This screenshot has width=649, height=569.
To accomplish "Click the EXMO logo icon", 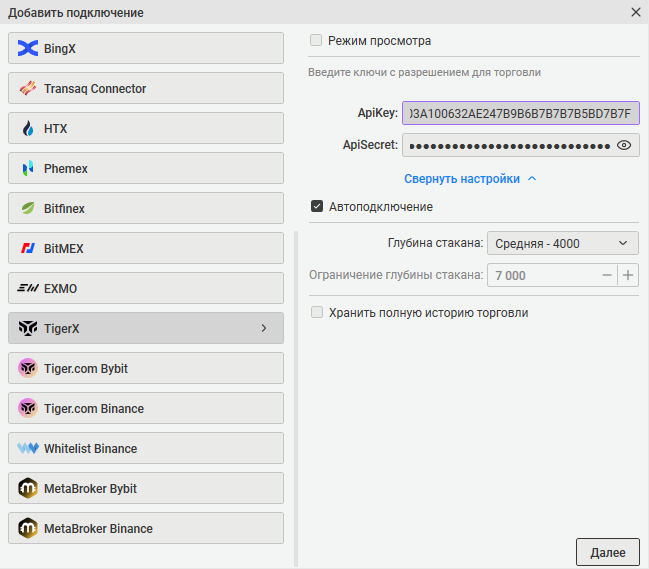I will click(28, 288).
